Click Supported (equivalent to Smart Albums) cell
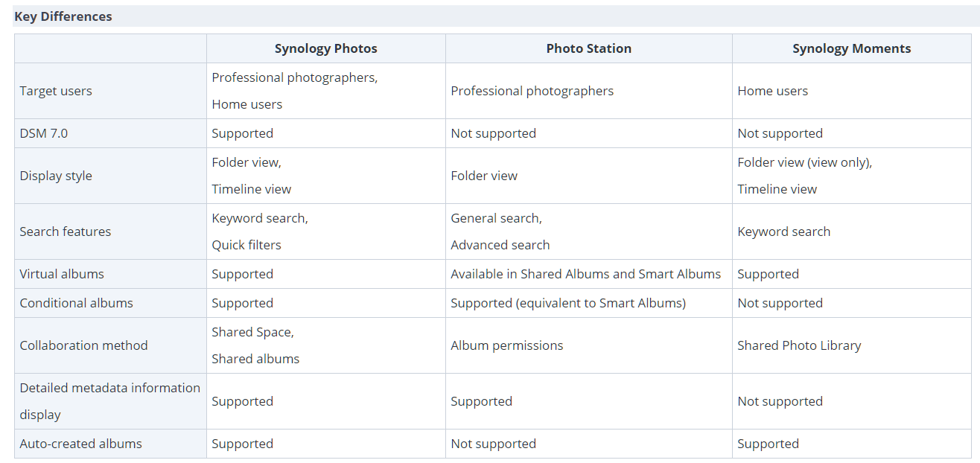 567,303
